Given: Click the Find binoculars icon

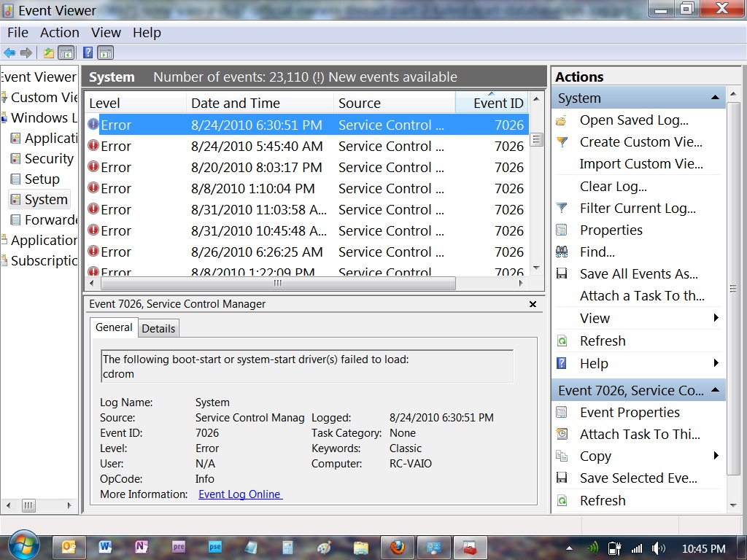Looking at the screenshot, I should [562, 252].
